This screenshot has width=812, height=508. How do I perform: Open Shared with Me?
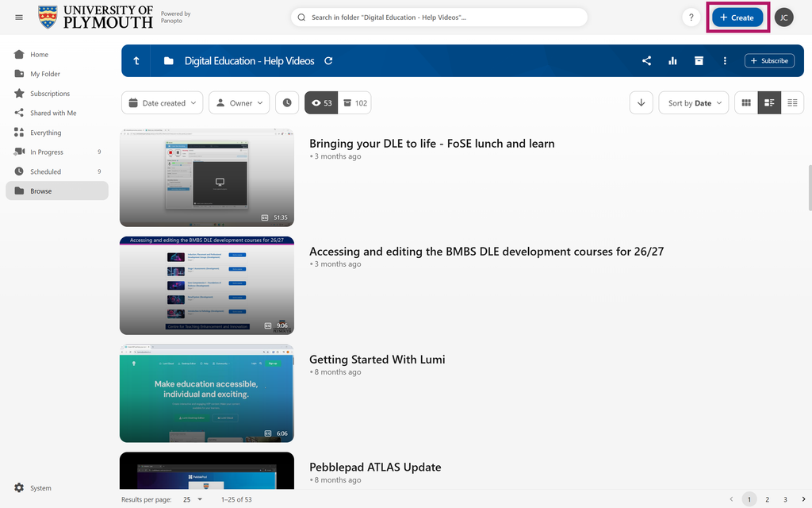click(x=57, y=113)
